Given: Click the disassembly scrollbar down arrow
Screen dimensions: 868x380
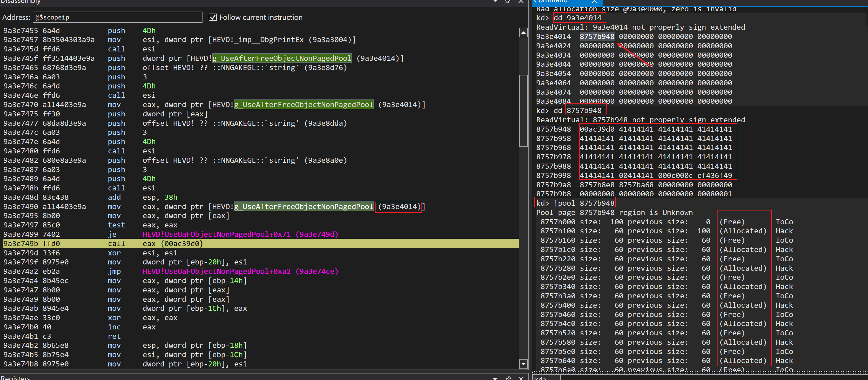Looking at the screenshot, I should 523,364.
